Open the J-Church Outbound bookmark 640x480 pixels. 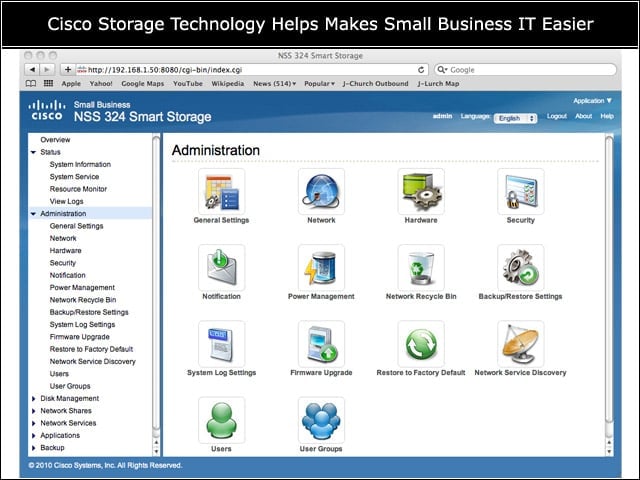point(376,84)
